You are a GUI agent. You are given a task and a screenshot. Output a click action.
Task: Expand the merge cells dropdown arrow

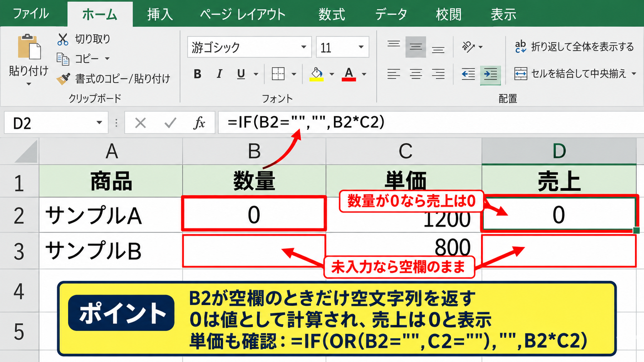click(634, 73)
